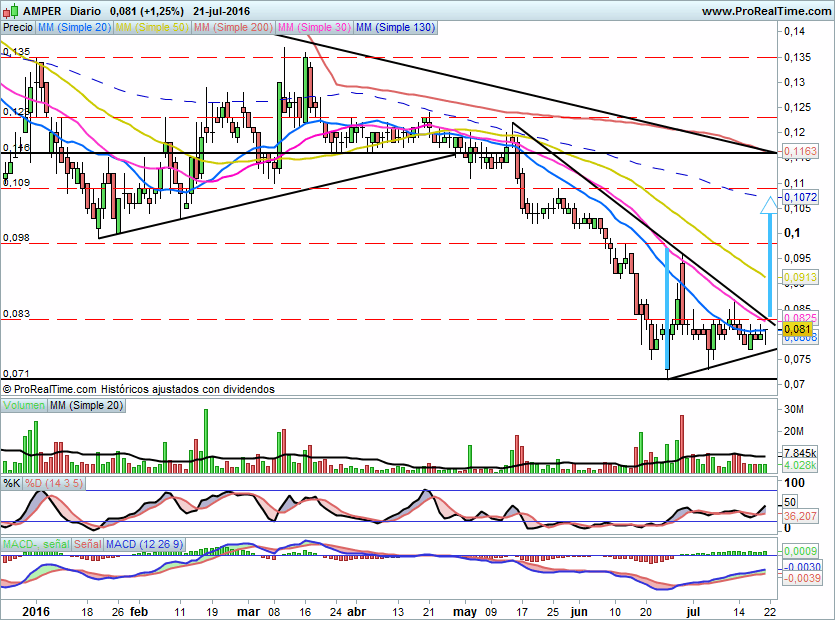Open MM (Simple 20) label in price panel
The height and width of the screenshot is (620, 835).
(x=74, y=27)
